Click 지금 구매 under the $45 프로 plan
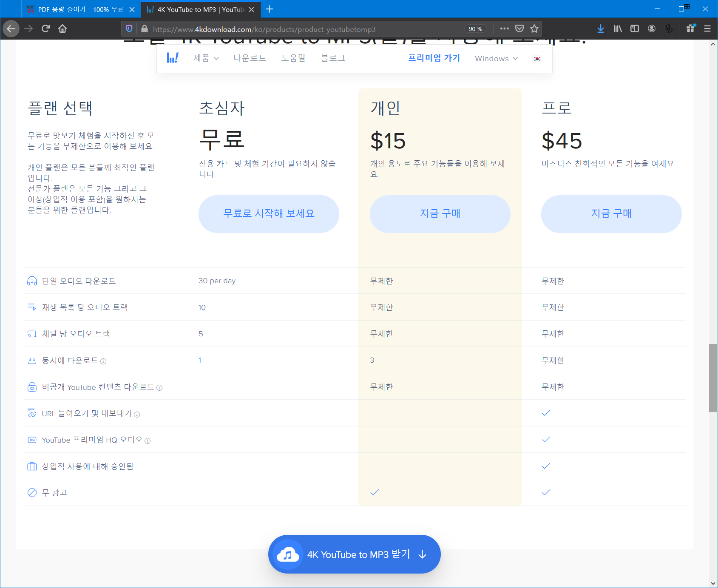This screenshot has width=718, height=588. [611, 214]
